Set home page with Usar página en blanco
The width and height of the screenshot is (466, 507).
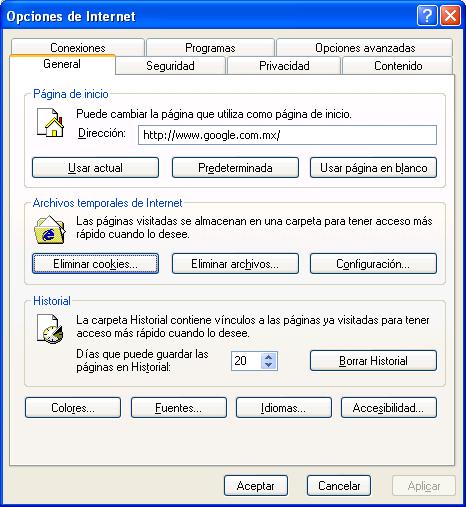tap(373, 168)
